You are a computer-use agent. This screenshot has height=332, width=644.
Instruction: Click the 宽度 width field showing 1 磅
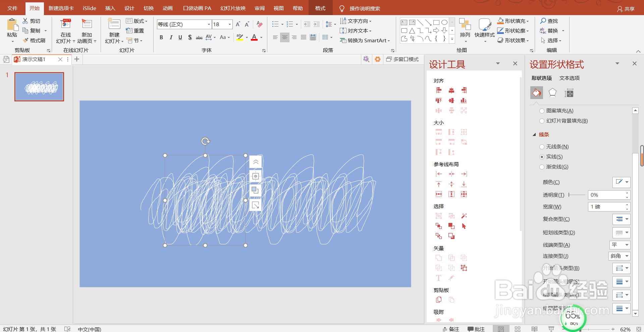(609, 207)
